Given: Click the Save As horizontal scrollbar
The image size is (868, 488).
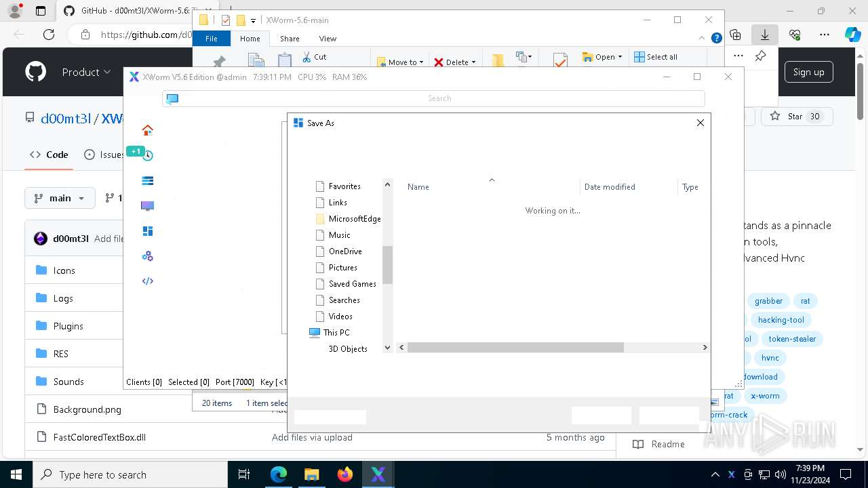Looking at the screenshot, I should tap(515, 347).
